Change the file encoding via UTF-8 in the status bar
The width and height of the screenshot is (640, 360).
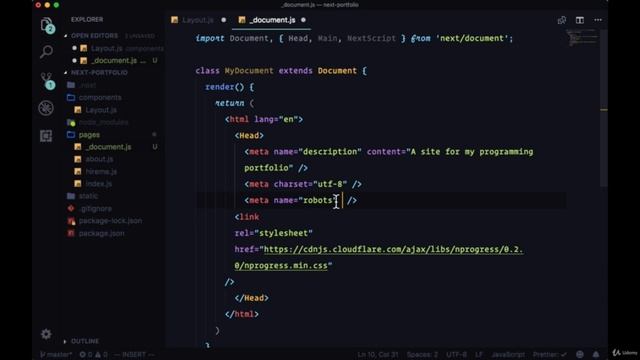coord(456,354)
